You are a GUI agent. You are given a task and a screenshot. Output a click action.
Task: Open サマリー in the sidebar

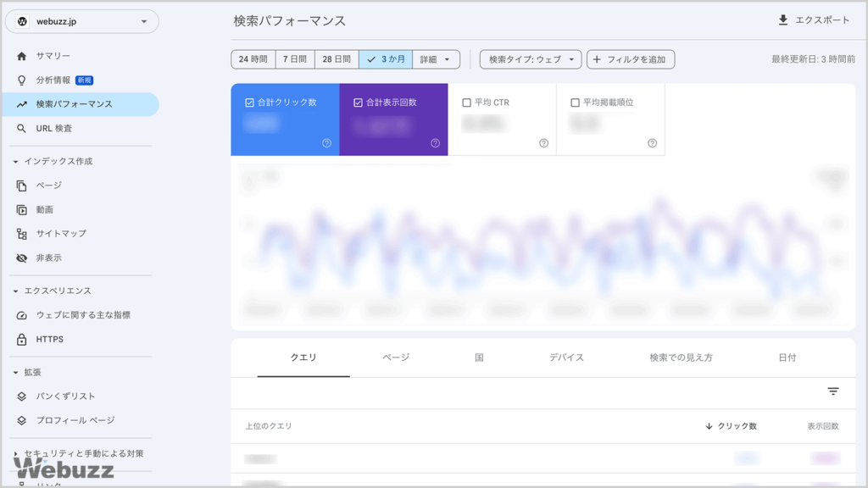tap(53, 56)
